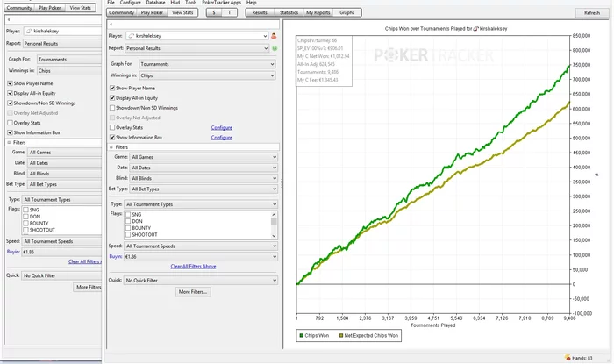Image resolution: width=614 pixels, height=364 pixels.
Task: Open the tournament Type dropdown in front window
Action: (x=201, y=204)
